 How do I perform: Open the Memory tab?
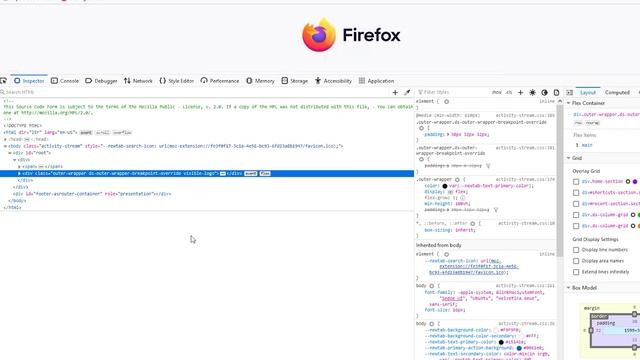tap(260, 81)
